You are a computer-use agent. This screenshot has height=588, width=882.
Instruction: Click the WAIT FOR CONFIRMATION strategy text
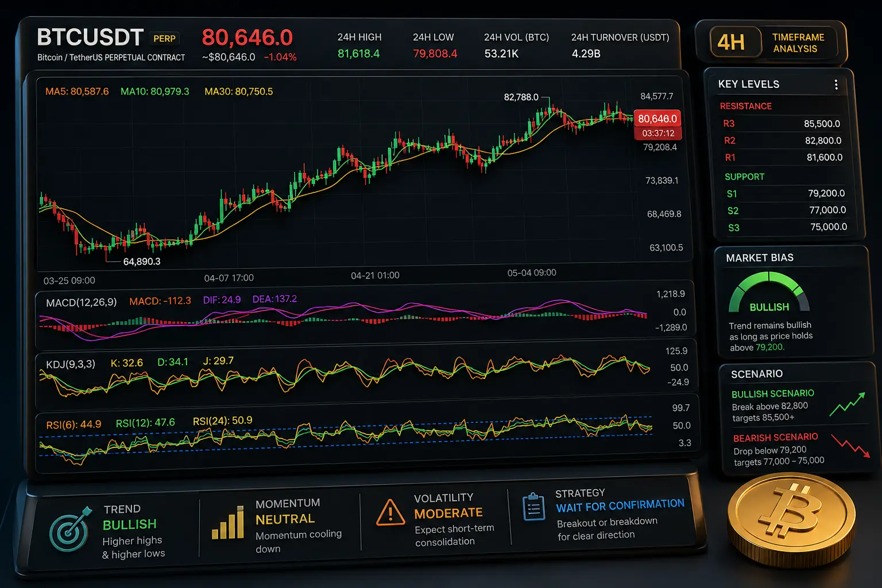point(620,506)
